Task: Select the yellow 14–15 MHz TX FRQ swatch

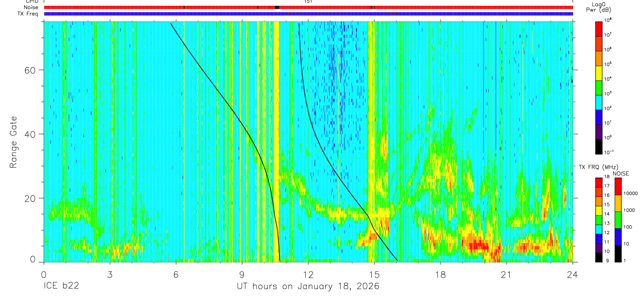Action: [599, 211]
